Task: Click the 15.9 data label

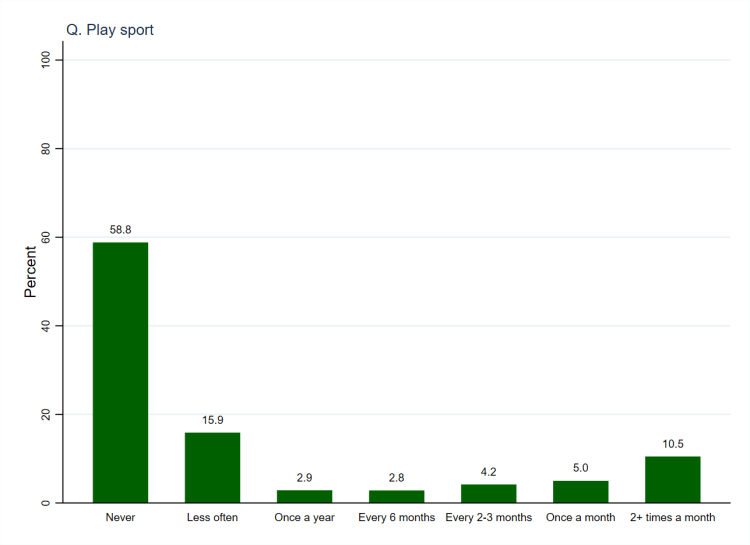Action: tap(212, 420)
